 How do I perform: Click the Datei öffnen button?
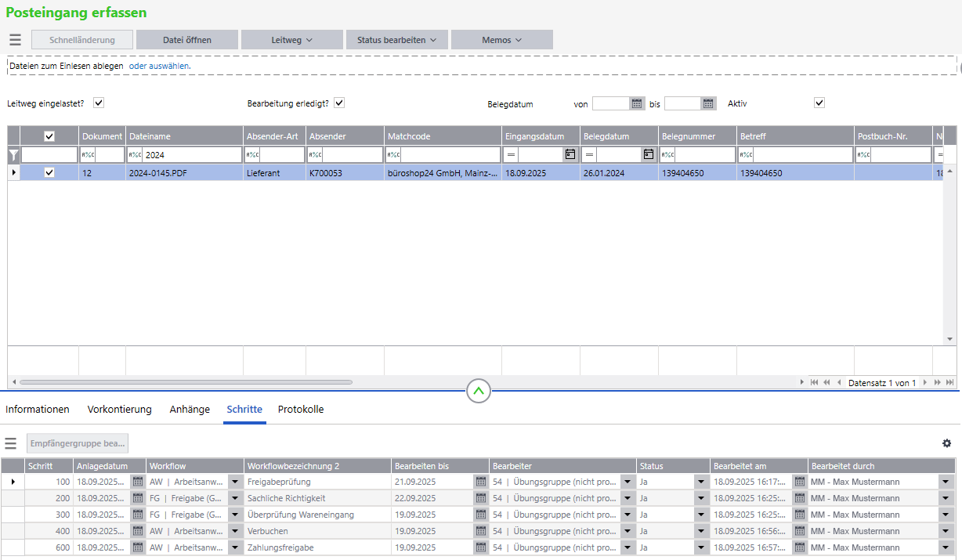(x=186, y=40)
